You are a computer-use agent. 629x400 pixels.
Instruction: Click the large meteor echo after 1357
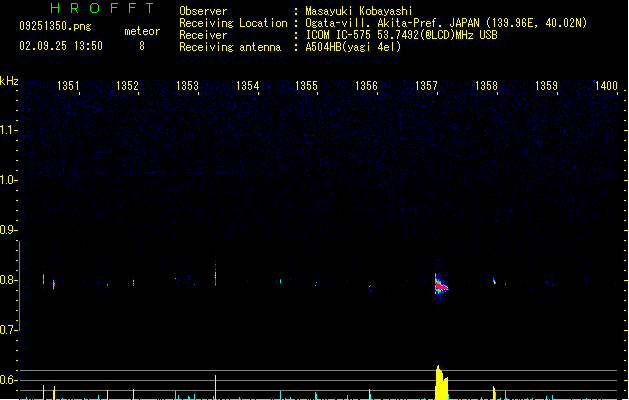pyautogui.click(x=441, y=286)
